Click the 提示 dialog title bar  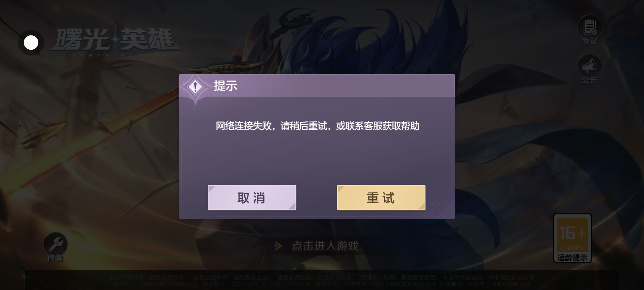pos(317,86)
